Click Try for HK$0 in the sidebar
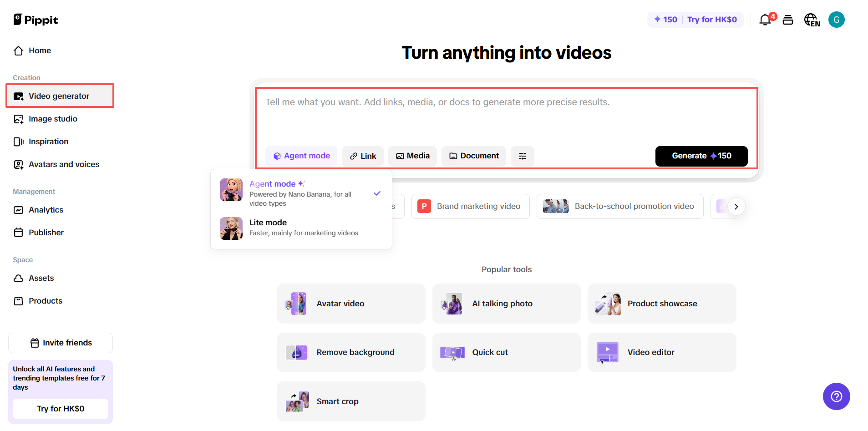This screenshot has height=431, width=868. (x=60, y=409)
